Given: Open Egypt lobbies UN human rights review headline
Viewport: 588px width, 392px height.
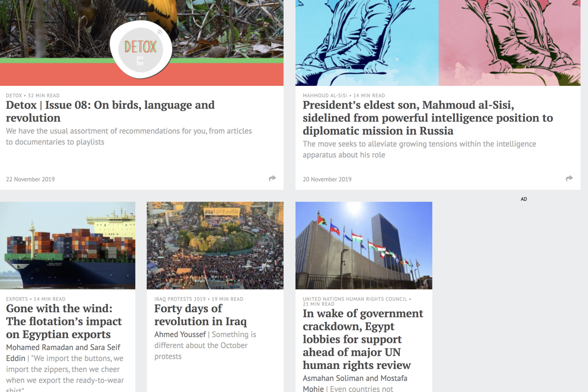Looking at the screenshot, I should click(x=363, y=339).
